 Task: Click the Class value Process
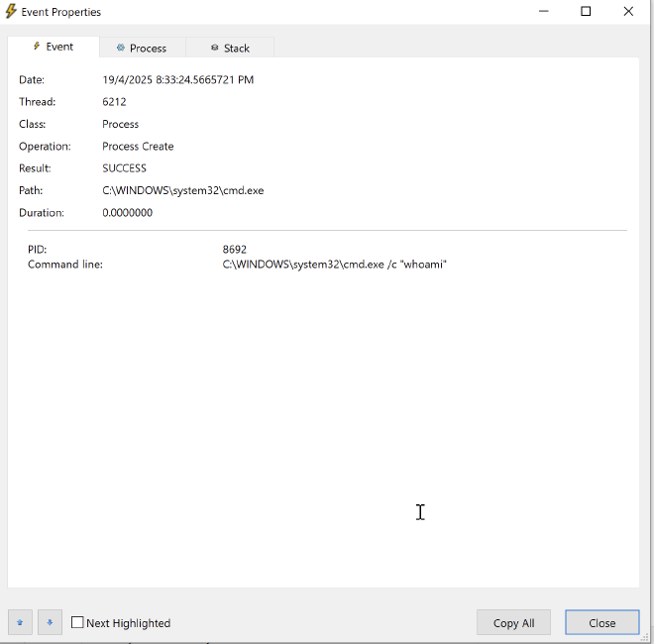click(121, 124)
